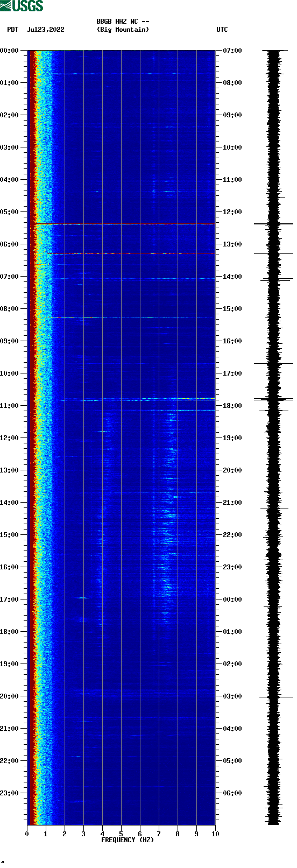Click the 19:00 UTC time label

click(232, 438)
